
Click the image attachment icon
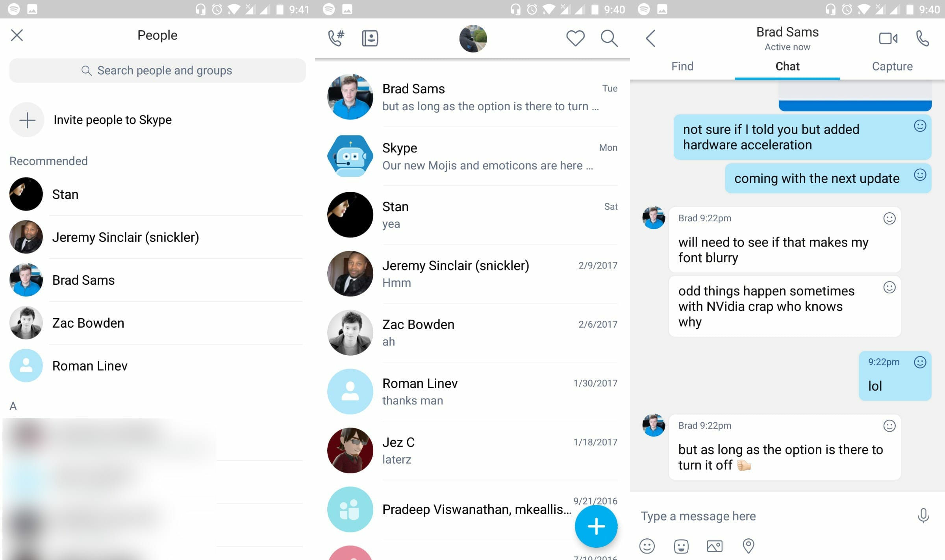714,543
